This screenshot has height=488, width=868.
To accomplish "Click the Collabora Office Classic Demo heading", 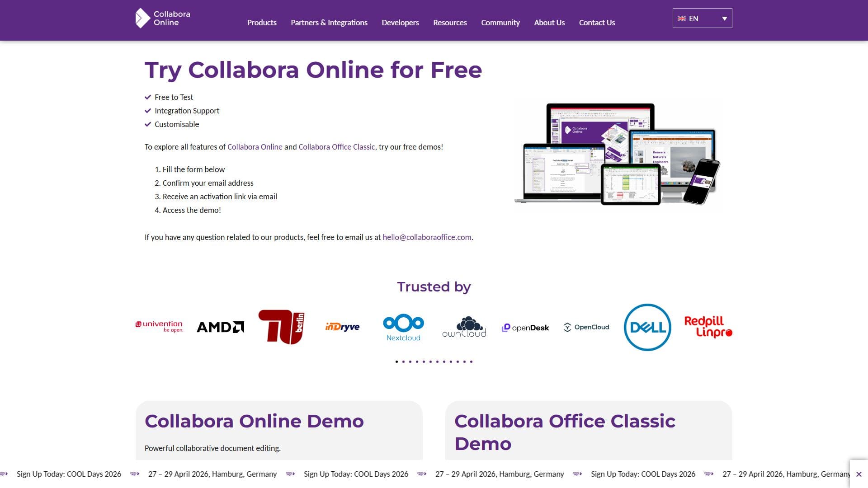I will tap(565, 432).
